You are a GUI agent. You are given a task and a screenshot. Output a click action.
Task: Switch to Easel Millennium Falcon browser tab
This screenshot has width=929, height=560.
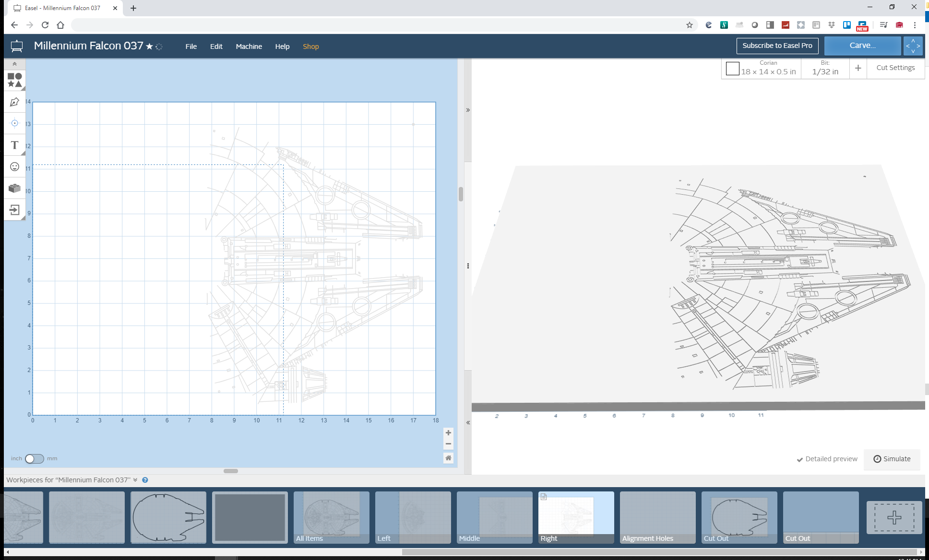tap(65, 8)
